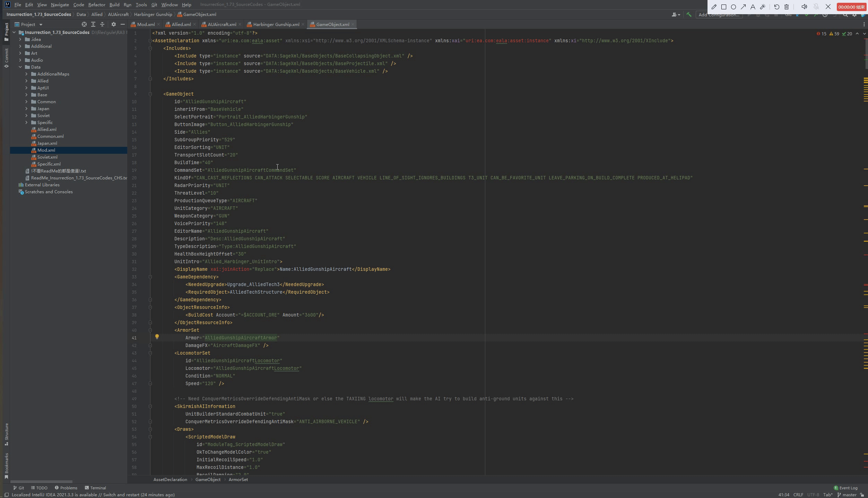Open Code With Me user dropdown
This screenshot has height=498, width=868.
click(676, 15)
